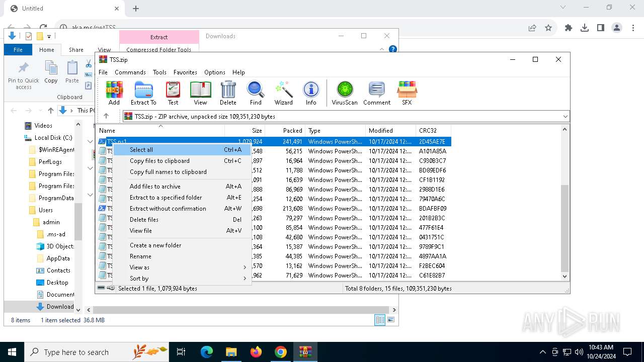The image size is (644, 362).
Task: Show hidden system tray icons
Action: [542, 352]
